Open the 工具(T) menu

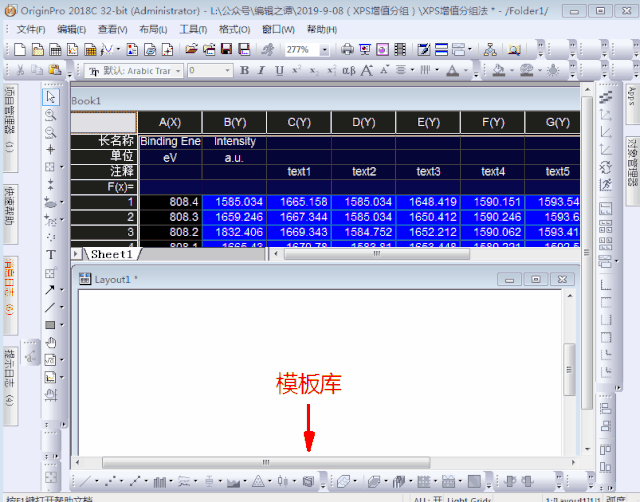193,29
